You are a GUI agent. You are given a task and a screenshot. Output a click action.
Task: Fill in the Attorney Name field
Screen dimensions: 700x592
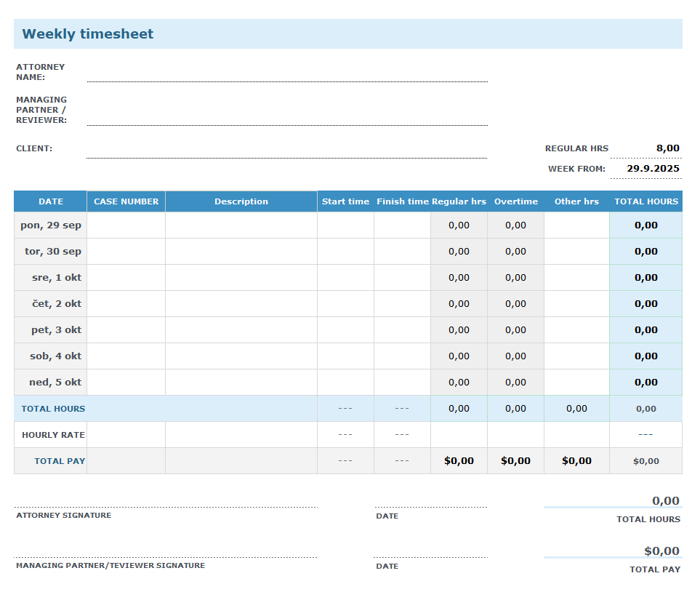(x=287, y=73)
